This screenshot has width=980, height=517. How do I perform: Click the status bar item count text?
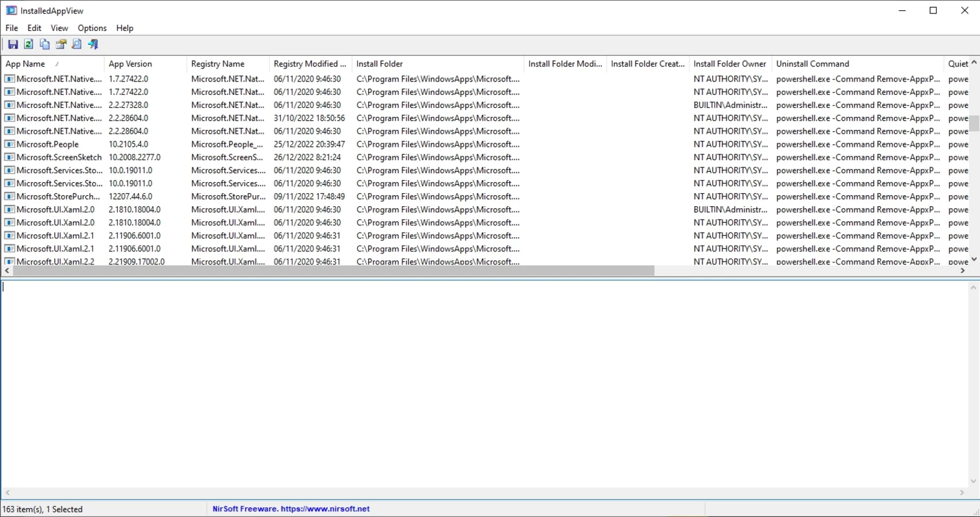(x=43, y=509)
